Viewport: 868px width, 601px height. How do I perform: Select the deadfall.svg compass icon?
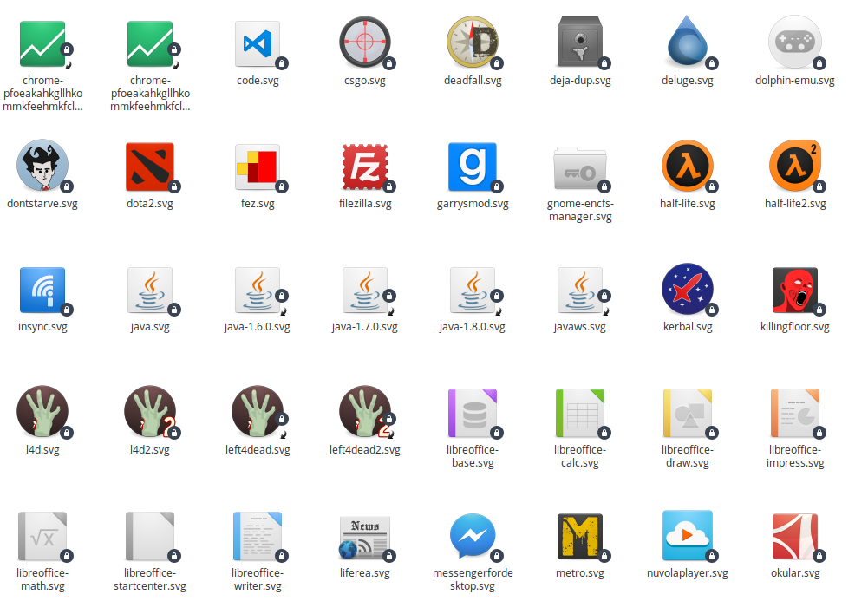click(x=473, y=42)
